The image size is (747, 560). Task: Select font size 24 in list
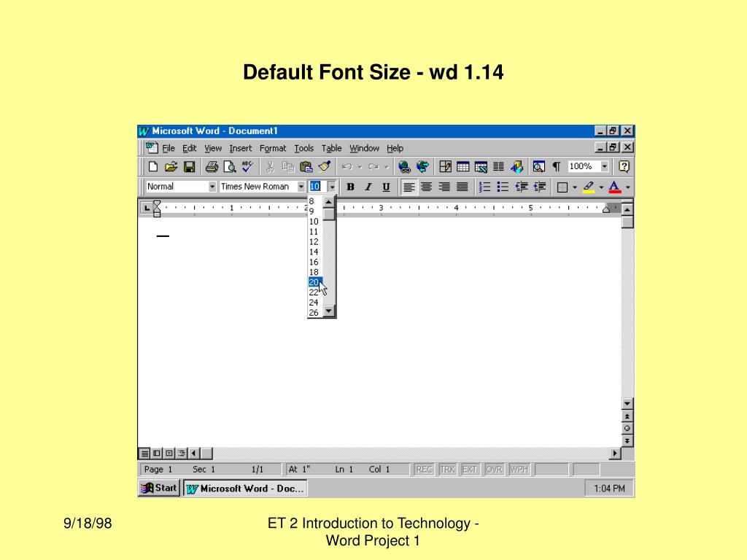[315, 303]
